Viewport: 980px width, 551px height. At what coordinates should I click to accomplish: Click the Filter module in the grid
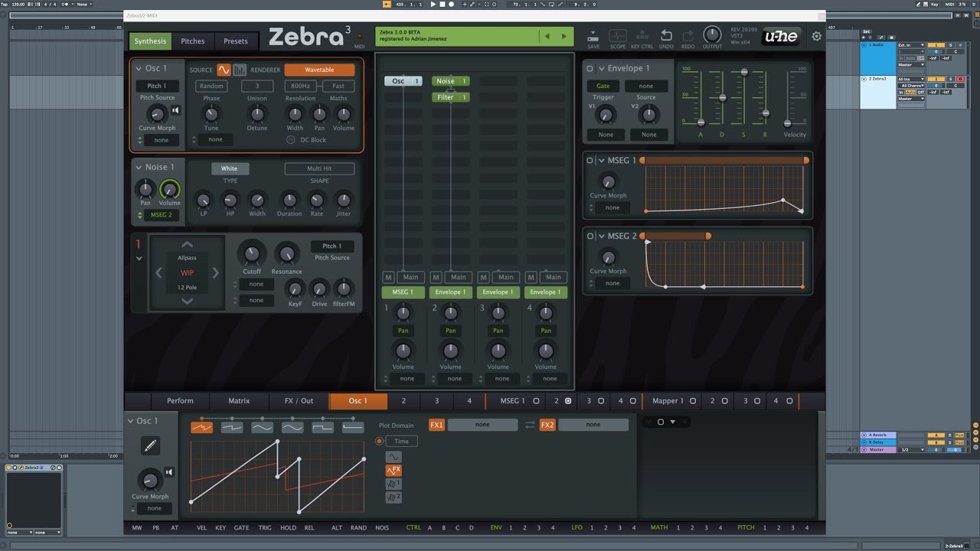coord(450,97)
